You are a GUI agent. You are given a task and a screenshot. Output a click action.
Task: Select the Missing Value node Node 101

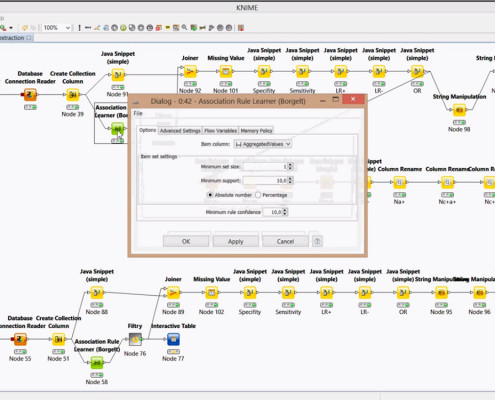pos(226,71)
